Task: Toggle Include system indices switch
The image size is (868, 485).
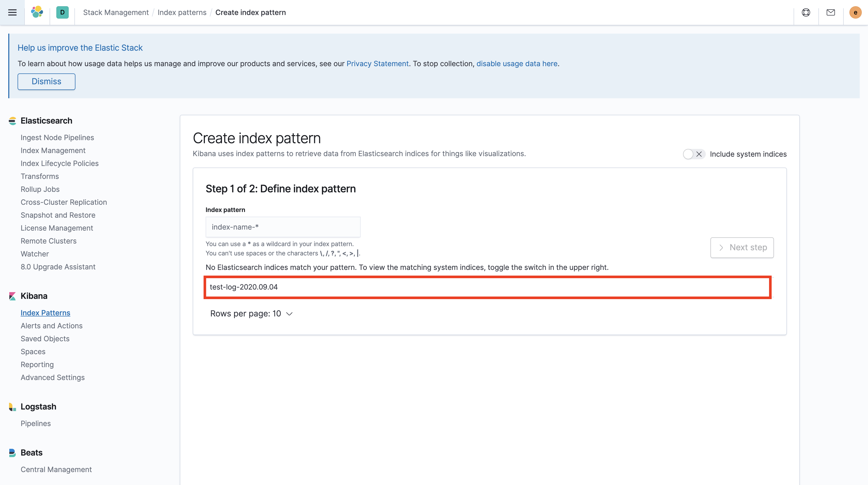Action: tap(694, 154)
